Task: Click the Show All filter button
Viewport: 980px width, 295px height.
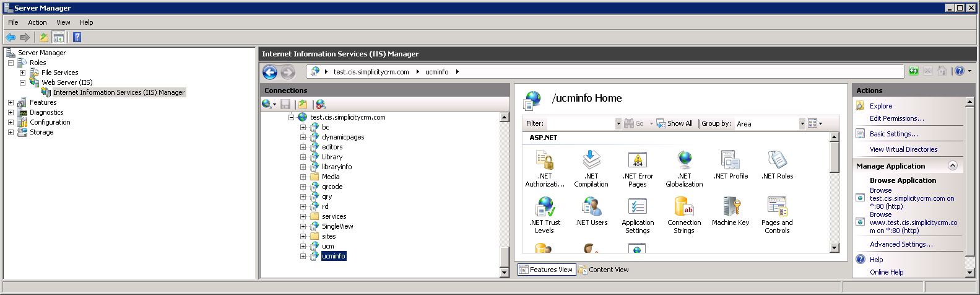Action: pyautogui.click(x=674, y=123)
